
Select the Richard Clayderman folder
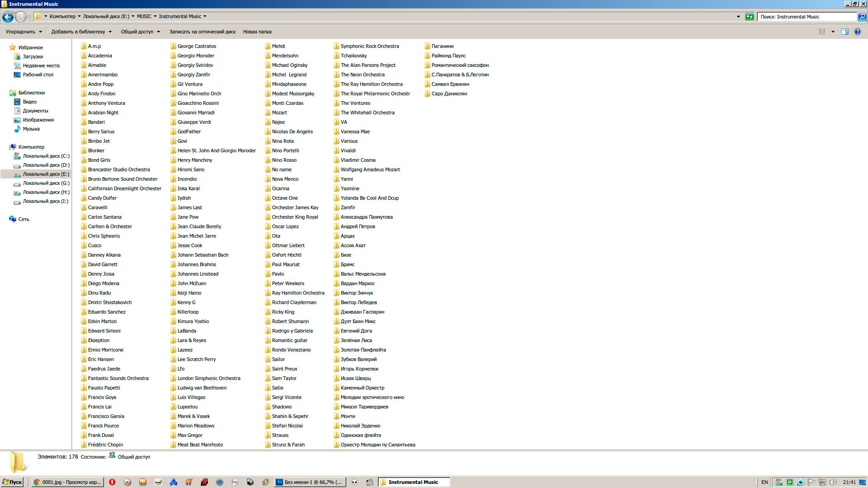[294, 302]
